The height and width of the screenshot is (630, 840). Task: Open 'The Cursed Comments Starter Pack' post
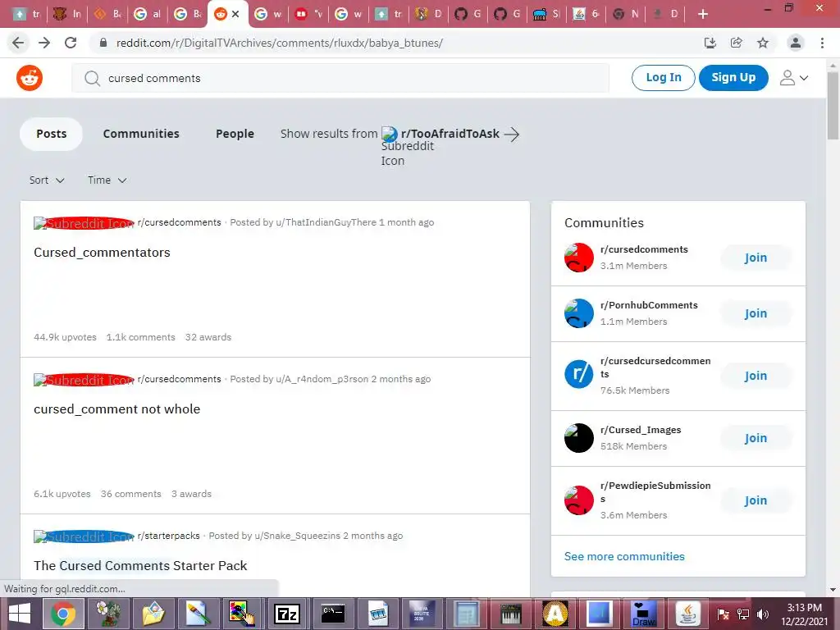coord(140,566)
